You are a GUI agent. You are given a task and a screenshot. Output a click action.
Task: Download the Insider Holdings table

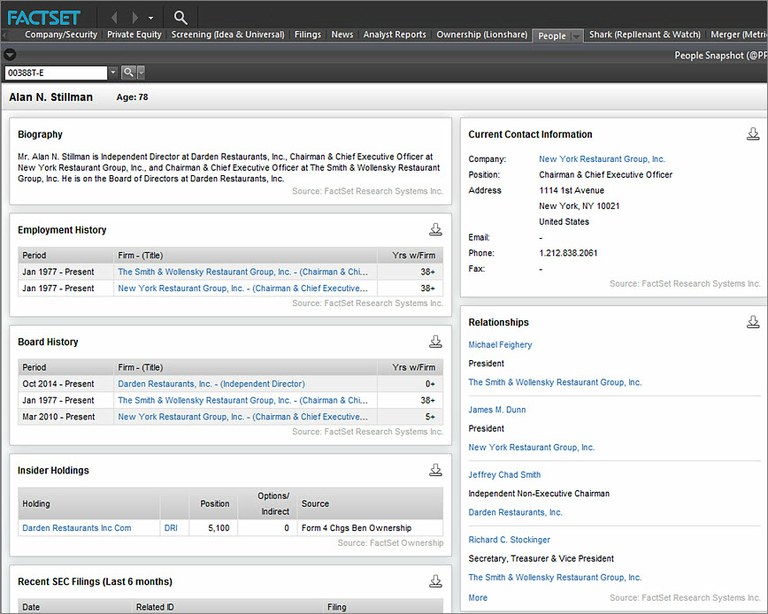435,470
